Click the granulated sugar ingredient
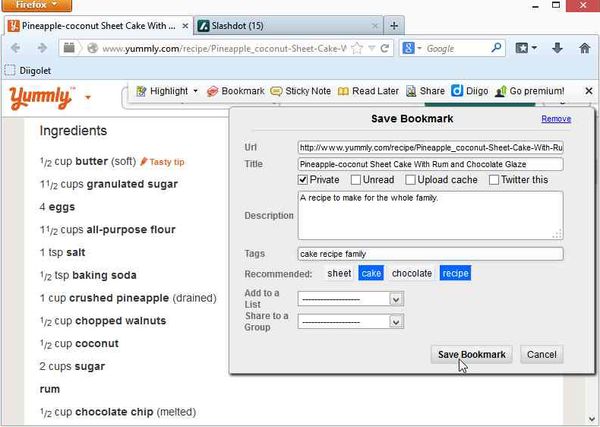This screenshot has height=427, width=600. [132, 184]
